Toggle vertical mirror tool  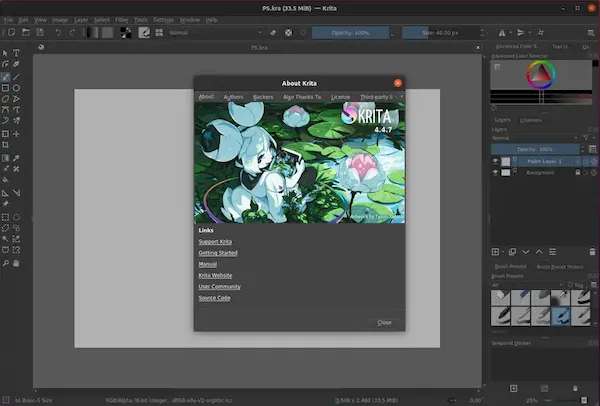(x=520, y=33)
